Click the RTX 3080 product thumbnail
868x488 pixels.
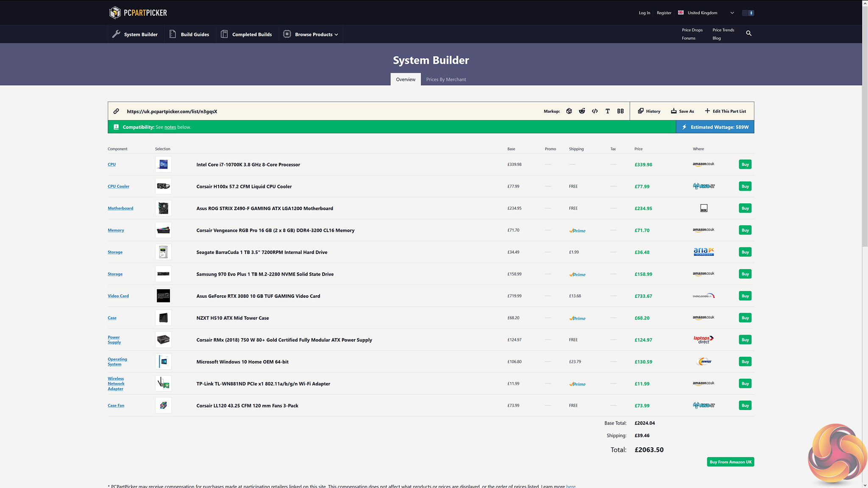click(163, 296)
